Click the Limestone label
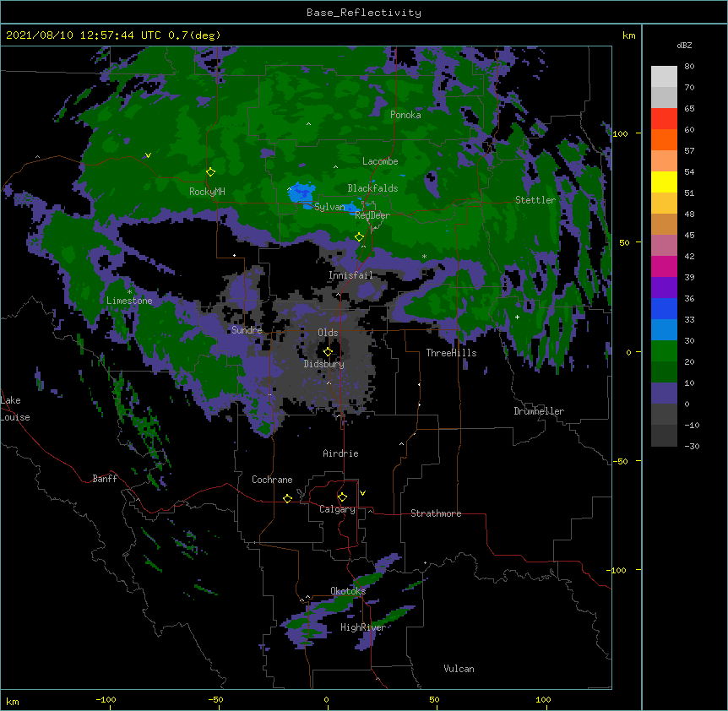Screen dimensions: 728x711 click(x=129, y=301)
